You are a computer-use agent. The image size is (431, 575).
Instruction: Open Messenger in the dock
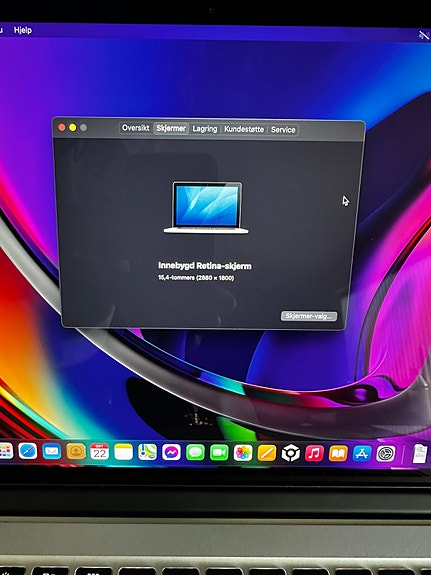[x=171, y=452]
